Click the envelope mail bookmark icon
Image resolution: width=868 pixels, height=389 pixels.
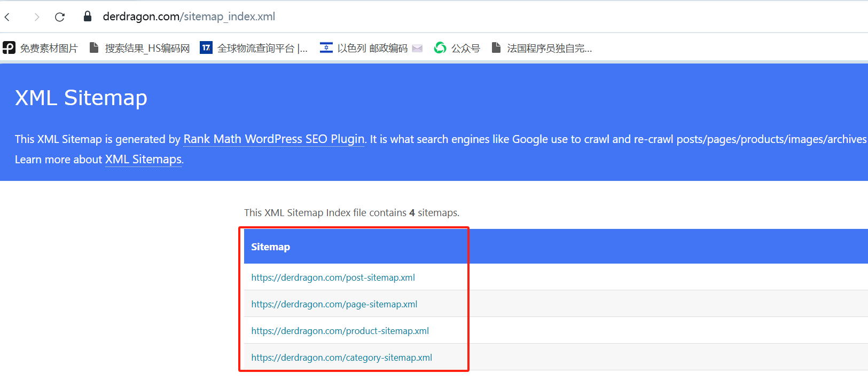[418, 48]
